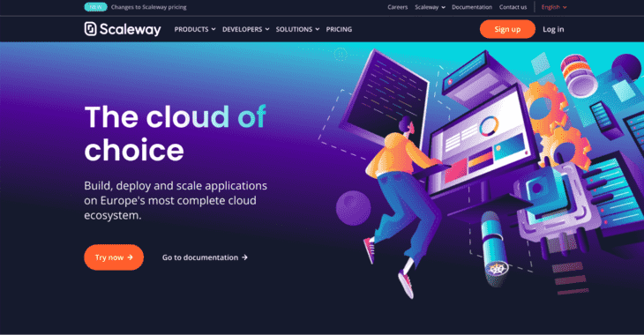Open the Solutions dropdown menu
The height and width of the screenshot is (335, 644).
(297, 29)
